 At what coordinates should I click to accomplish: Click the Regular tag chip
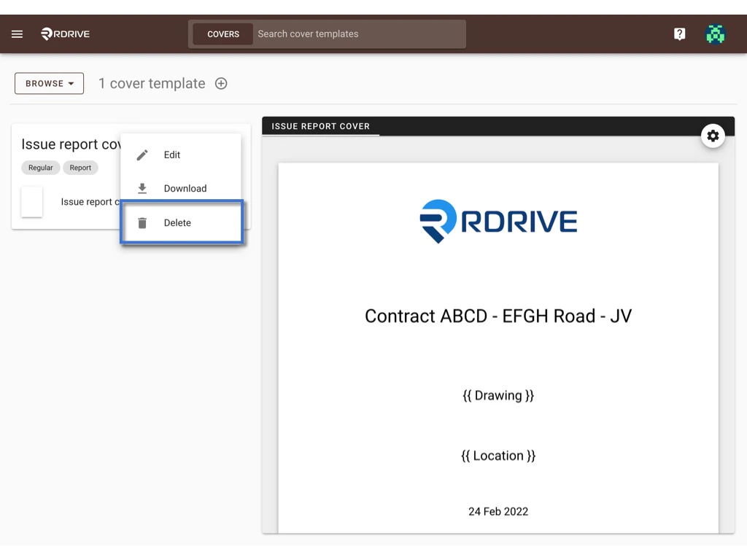point(41,168)
